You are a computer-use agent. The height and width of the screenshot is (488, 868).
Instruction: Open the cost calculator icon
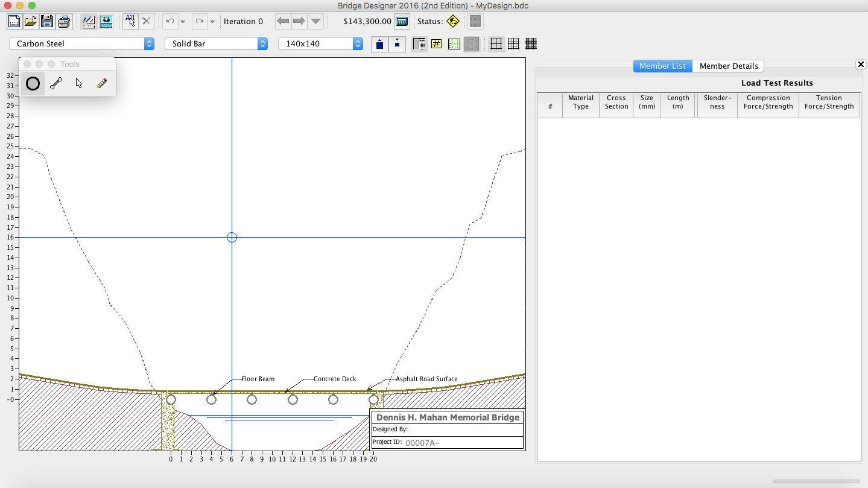click(x=402, y=22)
